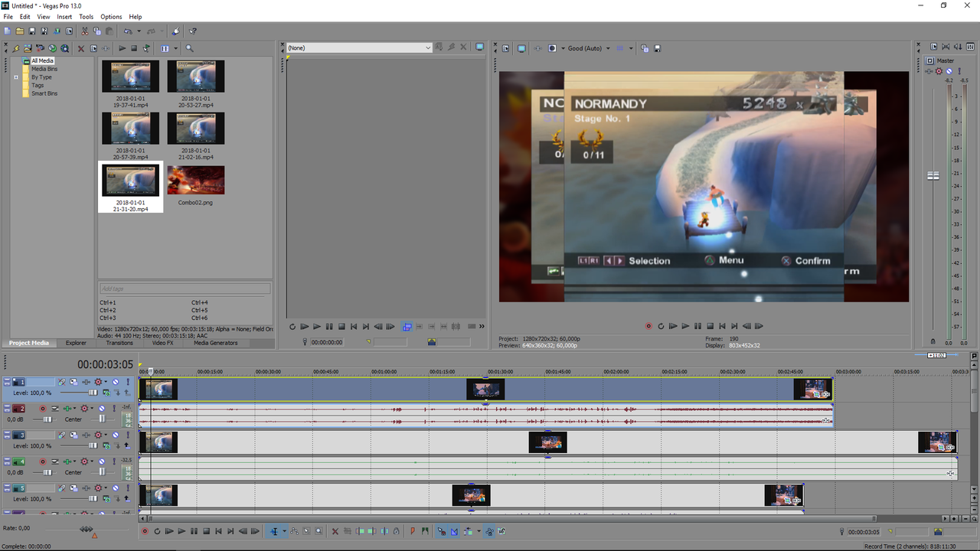Select the Smart Bins tree item
Viewport: 980px width, 551px height.
[x=44, y=93]
